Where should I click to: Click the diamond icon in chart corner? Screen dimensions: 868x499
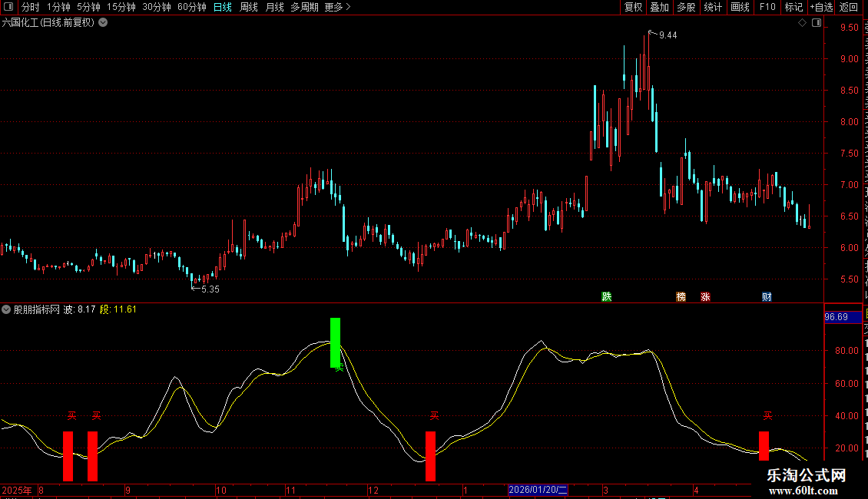coord(802,23)
